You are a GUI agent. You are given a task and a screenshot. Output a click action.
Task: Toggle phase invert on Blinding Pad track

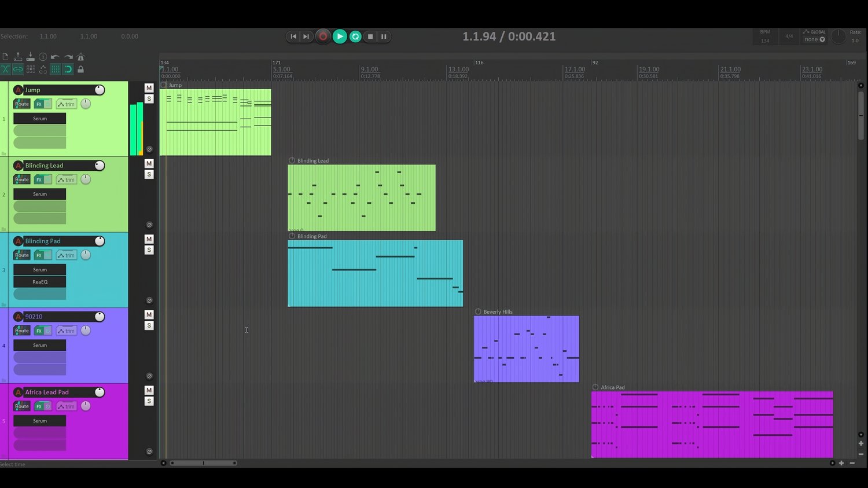[149, 300]
